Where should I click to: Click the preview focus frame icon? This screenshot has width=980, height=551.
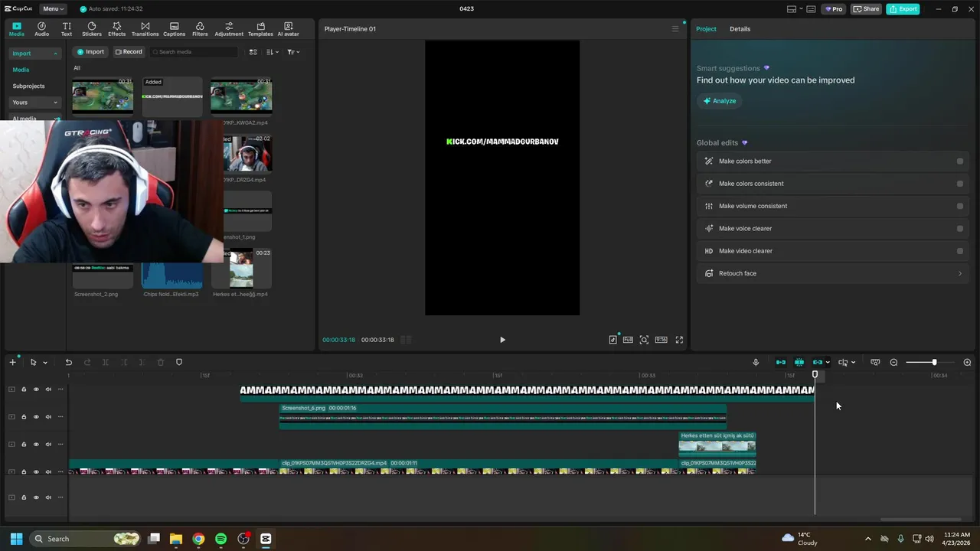pos(644,340)
